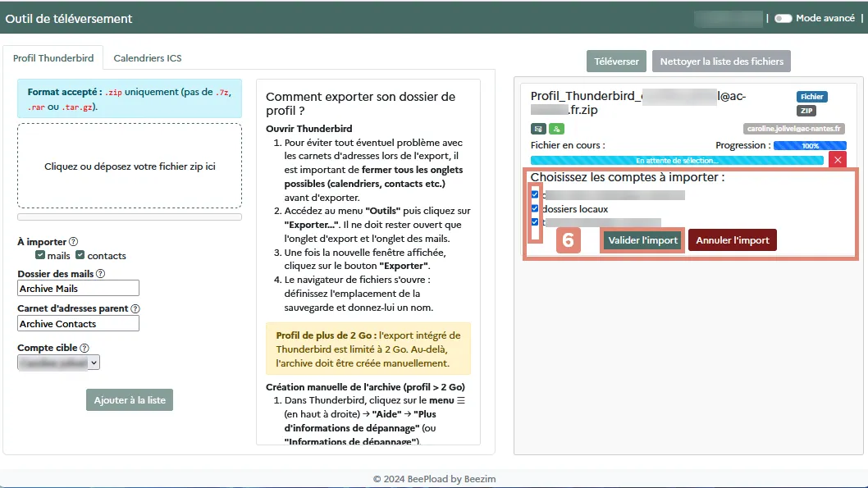Image resolution: width=868 pixels, height=488 pixels.
Task: Click the Format accepté info banner
Action: [x=130, y=98]
